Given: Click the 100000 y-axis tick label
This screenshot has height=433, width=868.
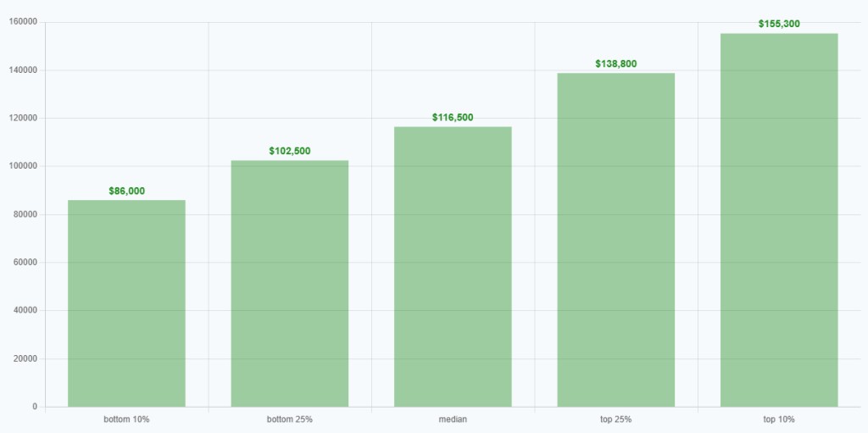Looking at the screenshot, I should tap(21, 166).
